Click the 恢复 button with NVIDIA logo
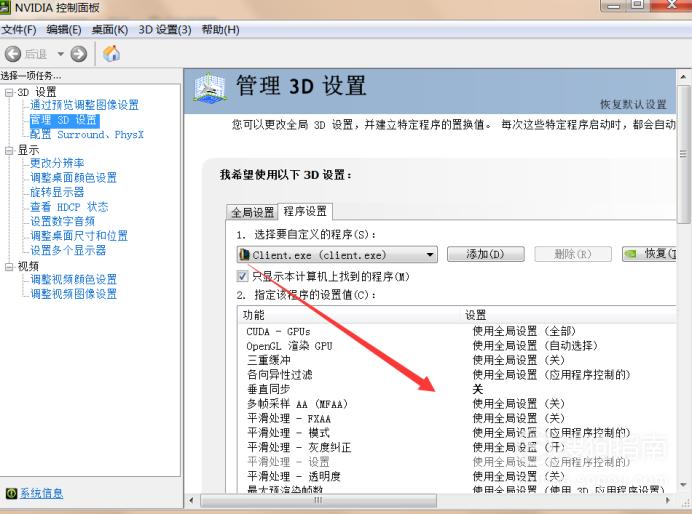 [x=649, y=254]
